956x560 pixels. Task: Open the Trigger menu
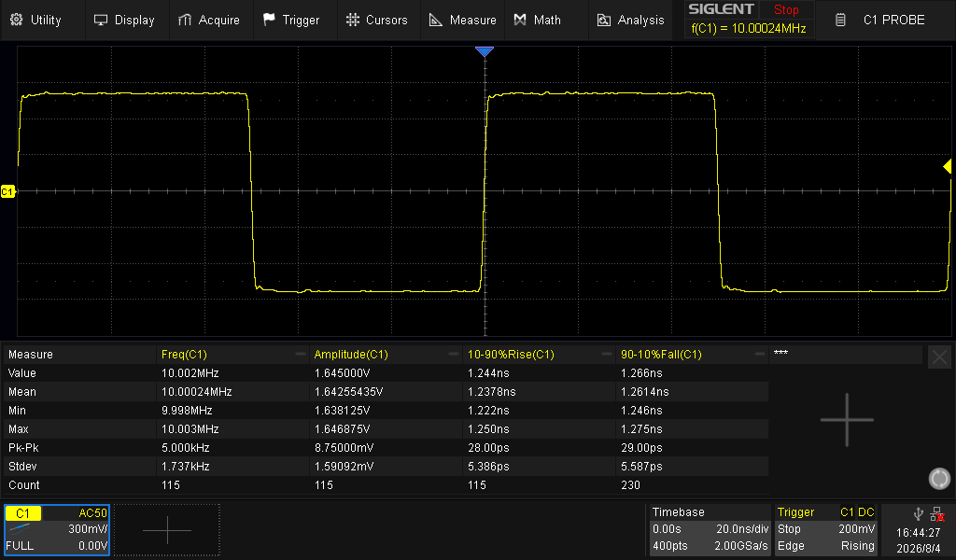291,21
